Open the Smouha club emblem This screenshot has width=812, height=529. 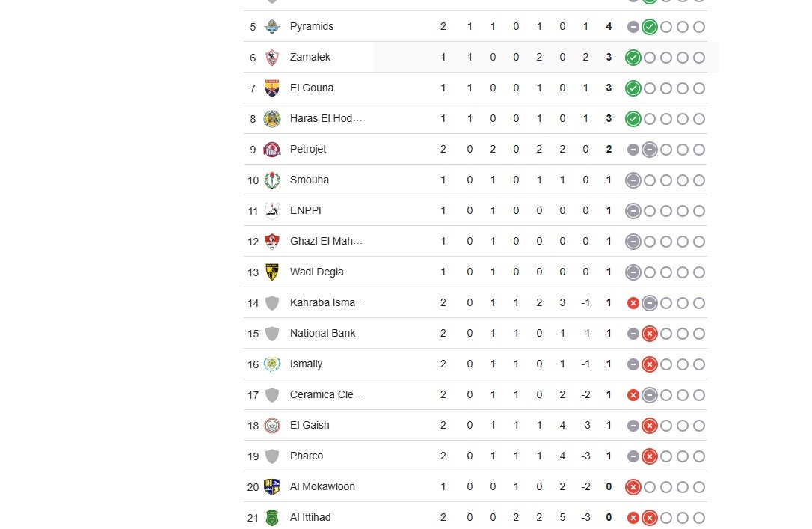pyautogui.click(x=272, y=180)
